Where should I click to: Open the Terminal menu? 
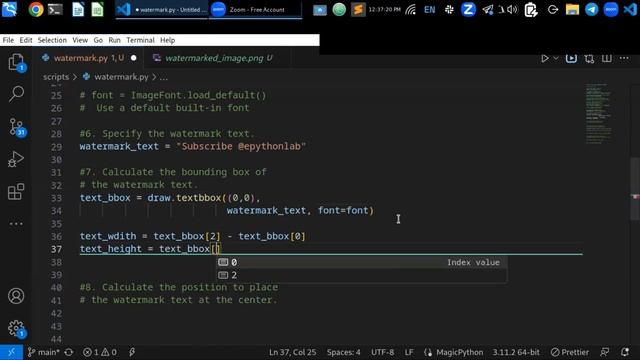coord(140,40)
